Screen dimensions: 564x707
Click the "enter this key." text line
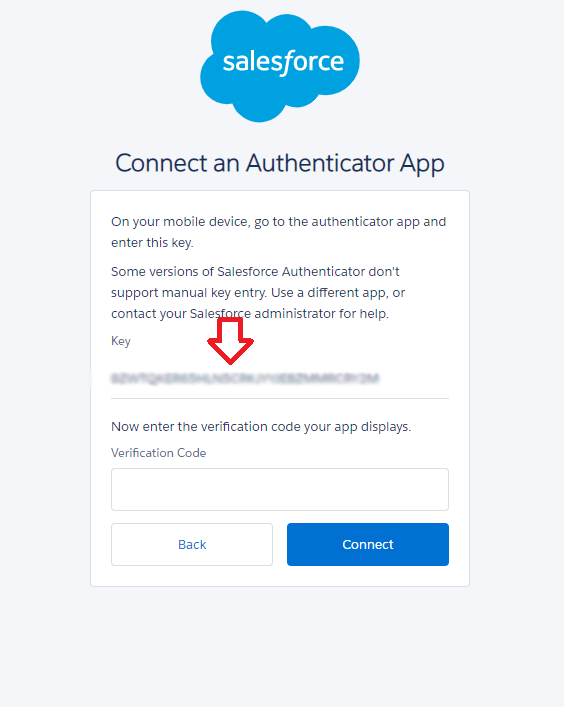pyautogui.click(x=152, y=243)
